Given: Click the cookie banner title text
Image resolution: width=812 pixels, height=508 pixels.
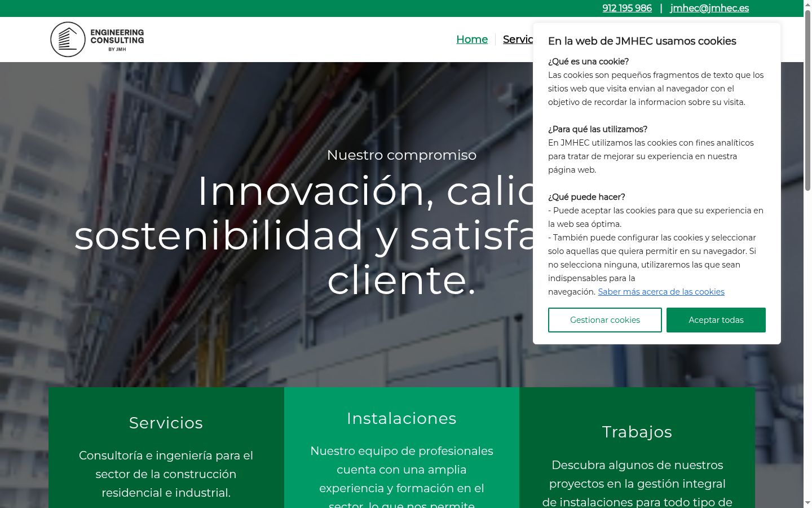Looking at the screenshot, I should click(642, 41).
